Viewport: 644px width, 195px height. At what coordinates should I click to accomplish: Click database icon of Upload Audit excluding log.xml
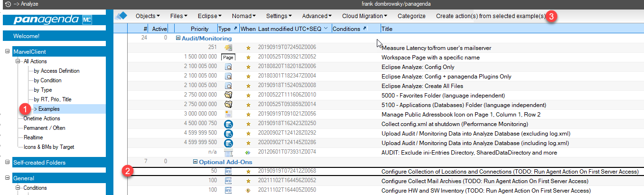click(x=228, y=133)
